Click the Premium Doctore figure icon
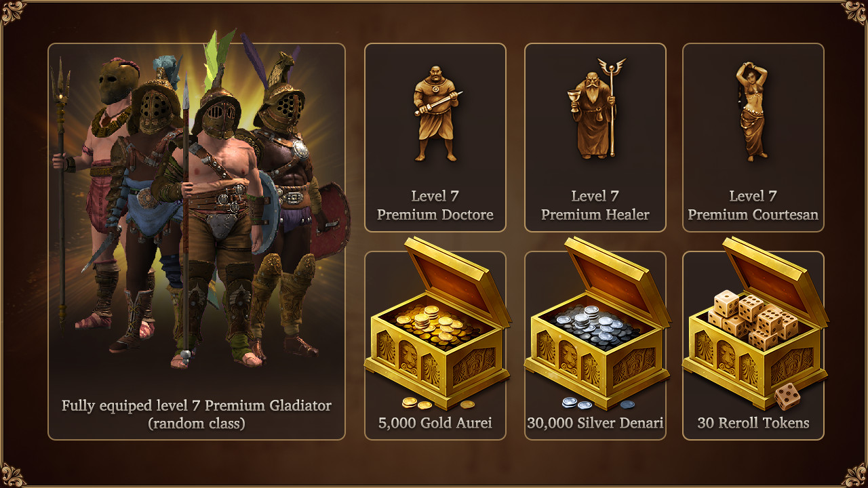Image resolution: width=868 pixels, height=488 pixels. pos(436,113)
